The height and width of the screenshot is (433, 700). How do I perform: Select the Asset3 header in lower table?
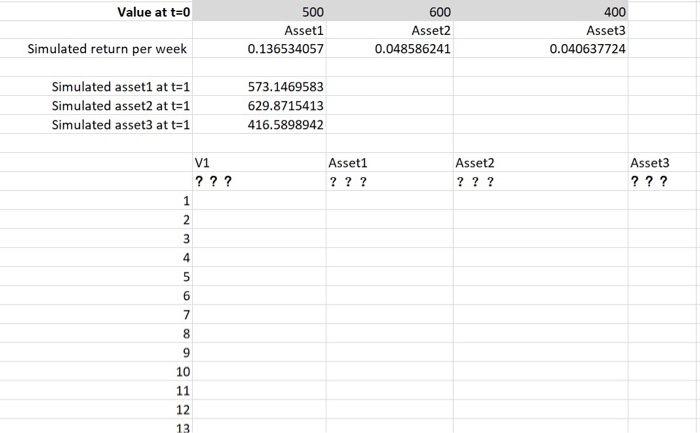click(664, 162)
